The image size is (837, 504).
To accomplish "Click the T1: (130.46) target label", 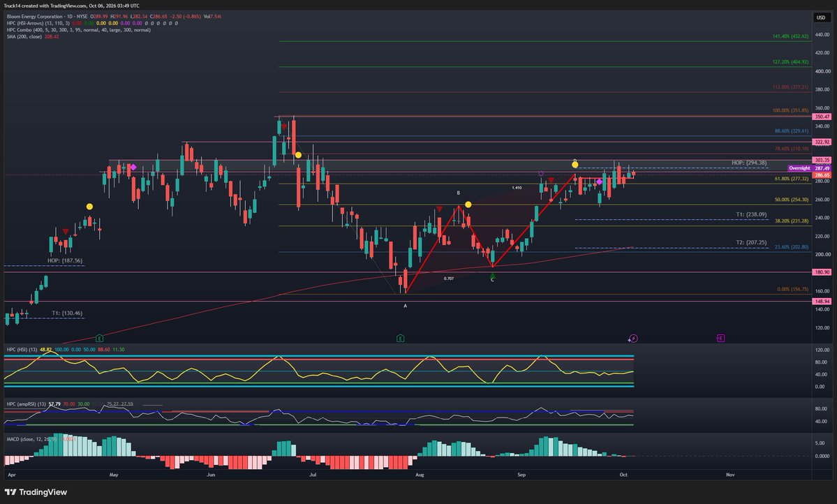I will 67,313.
